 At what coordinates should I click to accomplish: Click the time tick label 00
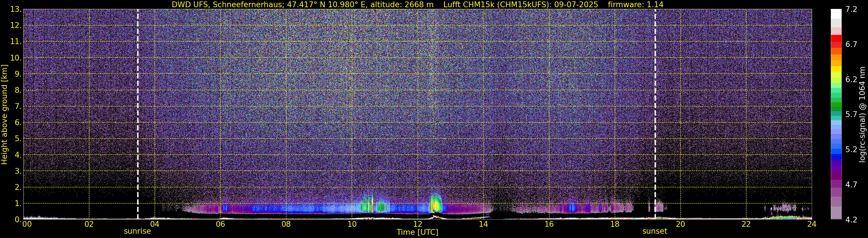[27, 224]
